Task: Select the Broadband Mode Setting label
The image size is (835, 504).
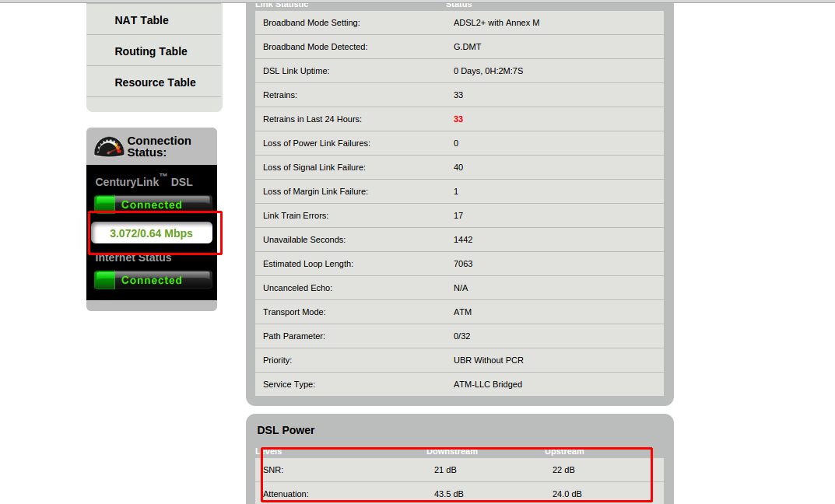Action: (x=311, y=23)
